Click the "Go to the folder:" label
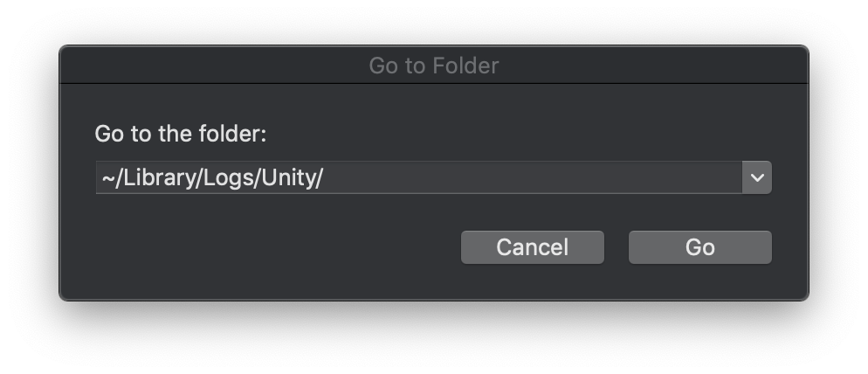The height and width of the screenshot is (374, 868). coord(180,134)
